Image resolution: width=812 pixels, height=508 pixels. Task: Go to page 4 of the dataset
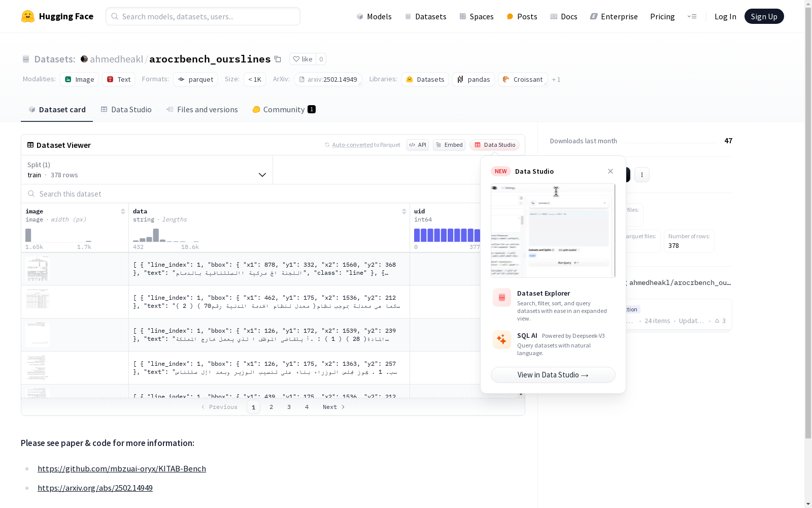coord(307,407)
